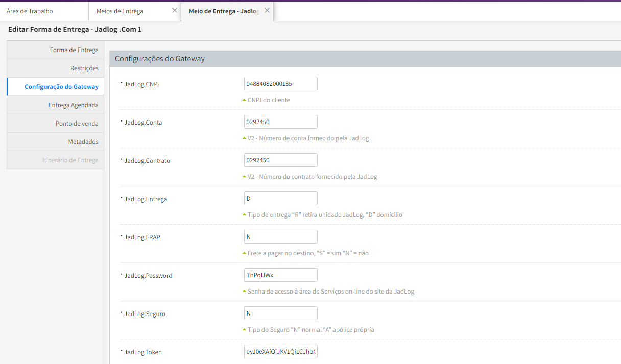The height and width of the screenshot is (364, 621).
Task: Click the JadLog.Token label
Action: [143, 352]
